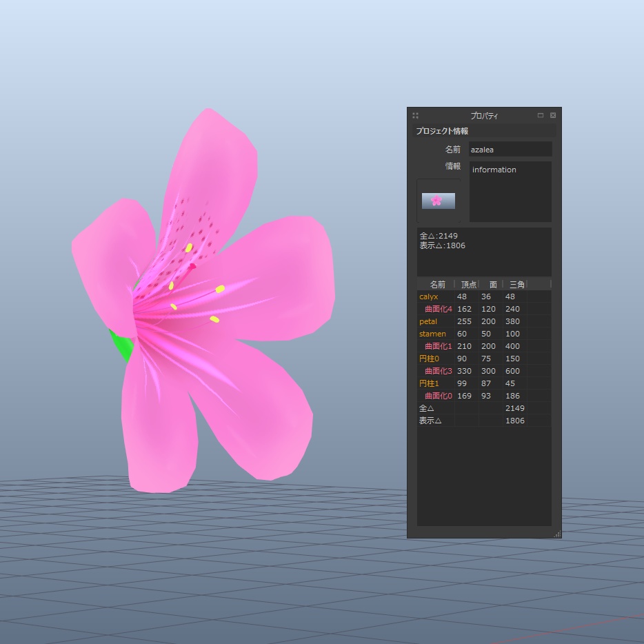The image size is (644, 644).
Task: Collapse the プロジェクト情報 section header
Action: click(442, 130)
